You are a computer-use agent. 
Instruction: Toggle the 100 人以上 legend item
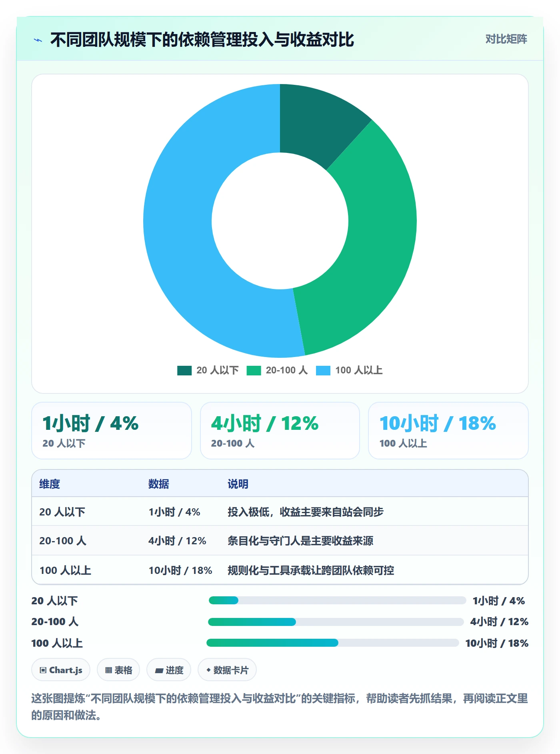point(349,370)
